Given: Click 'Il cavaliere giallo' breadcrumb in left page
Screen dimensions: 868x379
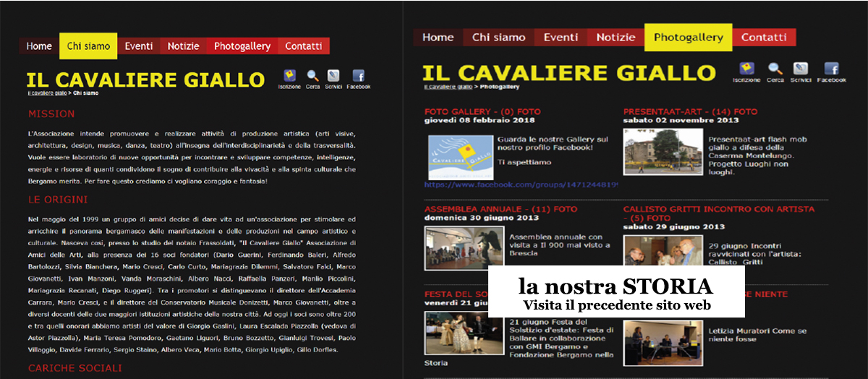Looking at the screenshot, I should tap(47, 93).
